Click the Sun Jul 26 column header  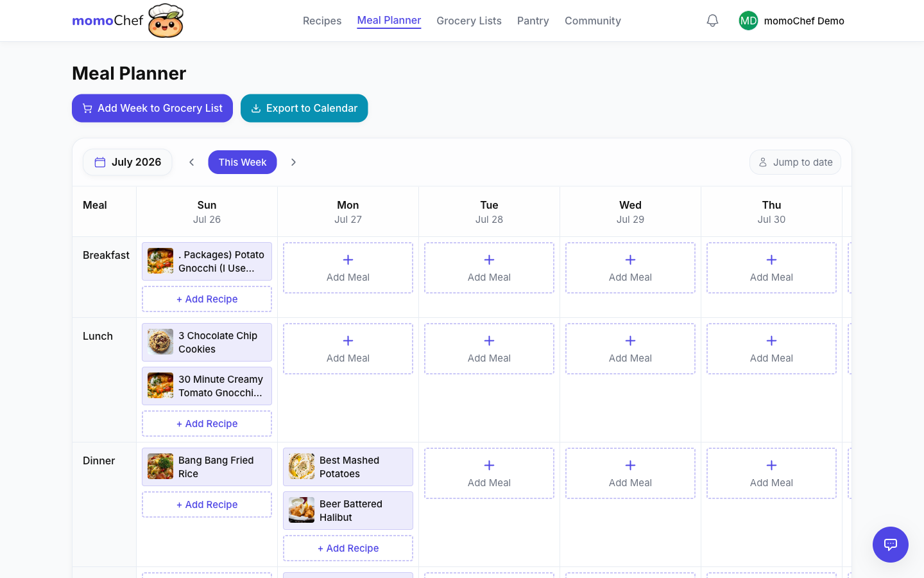click(207, 212)
